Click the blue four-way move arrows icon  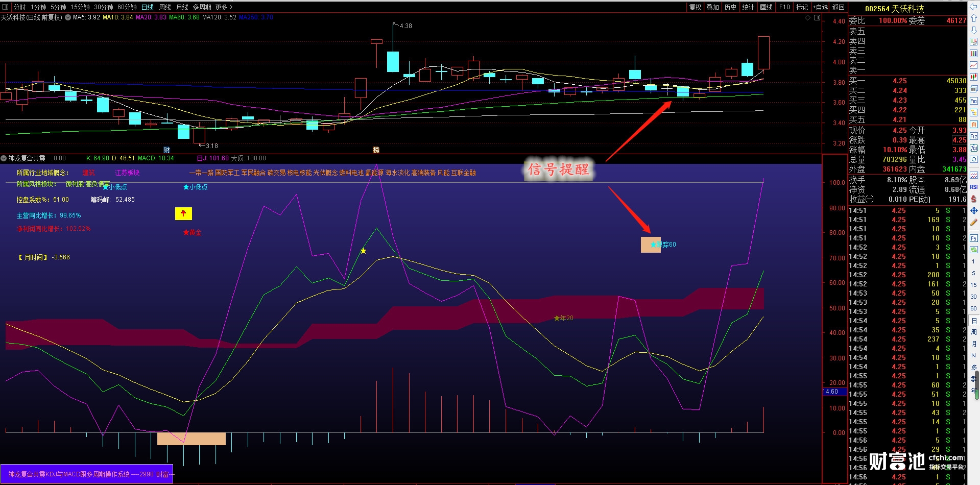click(973, 210)
